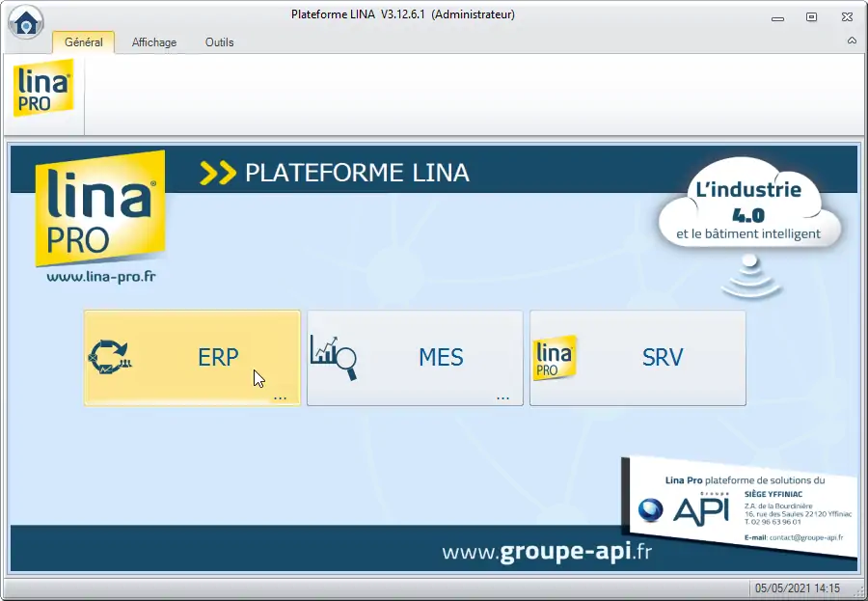
Task: Open the www.groupe-api.fr link
Action: pos(547,552)
